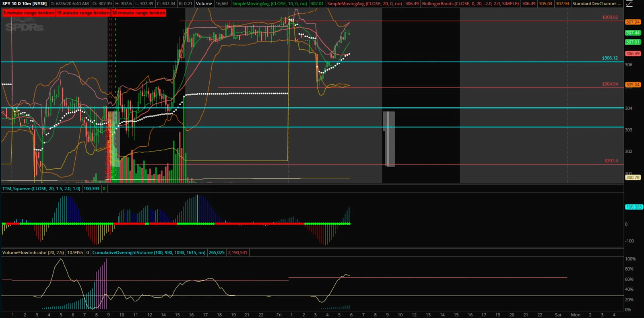Click the 15 minute range broken label
The height and width of the screenshot is (318, 644).
(x=83, y=13)
